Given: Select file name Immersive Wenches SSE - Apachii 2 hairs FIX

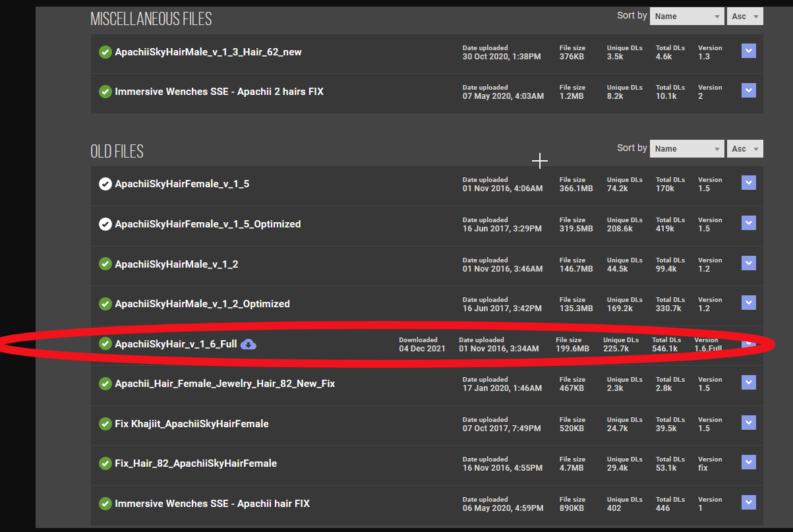Looking at the screenshot, I should click(x=220, y=92).
